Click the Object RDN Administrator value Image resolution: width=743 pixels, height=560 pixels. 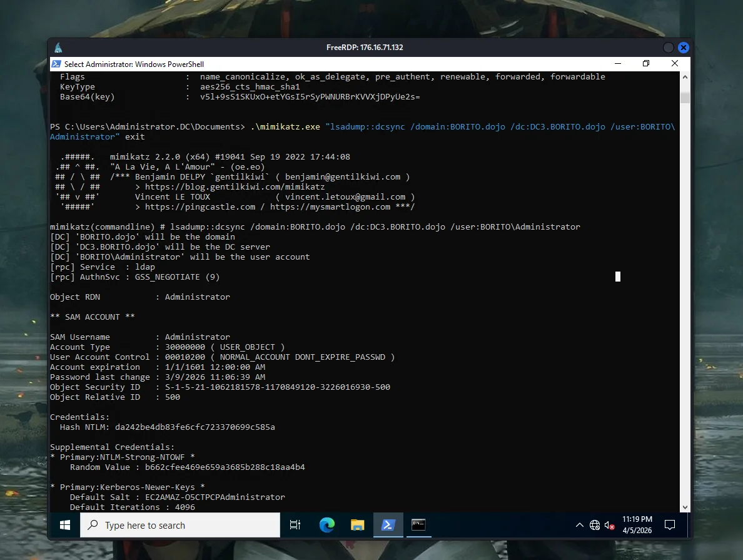coord(197,297)
